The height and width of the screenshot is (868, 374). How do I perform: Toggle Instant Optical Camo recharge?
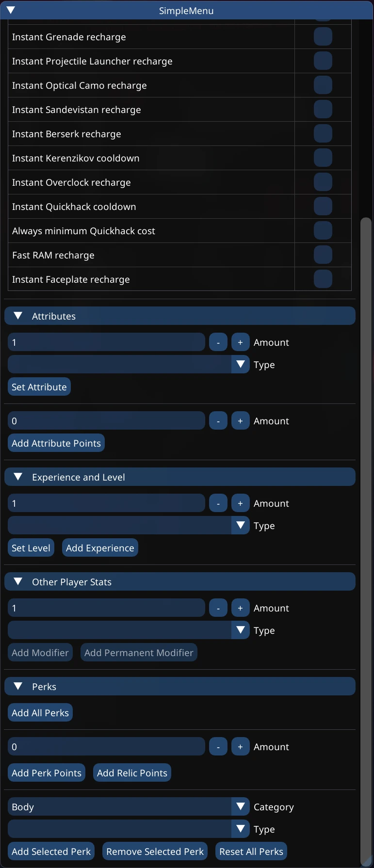322,84
